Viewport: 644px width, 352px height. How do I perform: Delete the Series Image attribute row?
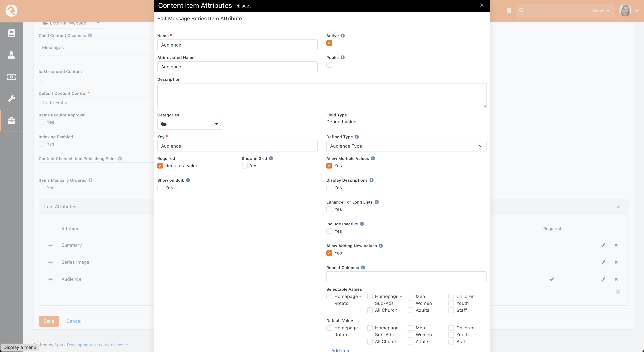616,262
